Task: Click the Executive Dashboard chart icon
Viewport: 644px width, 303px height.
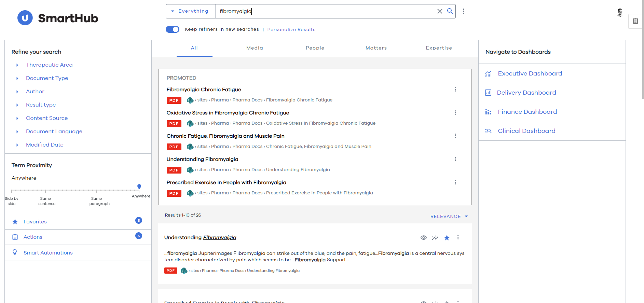Action: (488, 73)
